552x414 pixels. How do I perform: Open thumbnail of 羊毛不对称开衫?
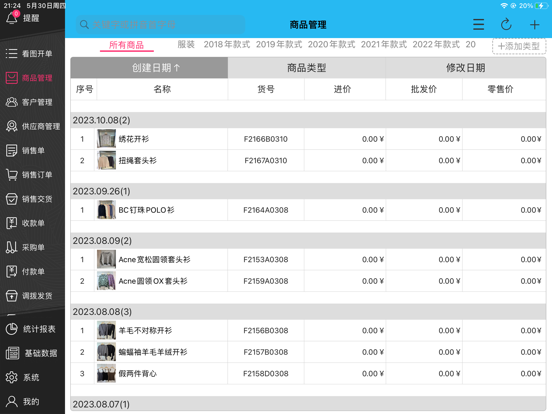click(106, 331)
